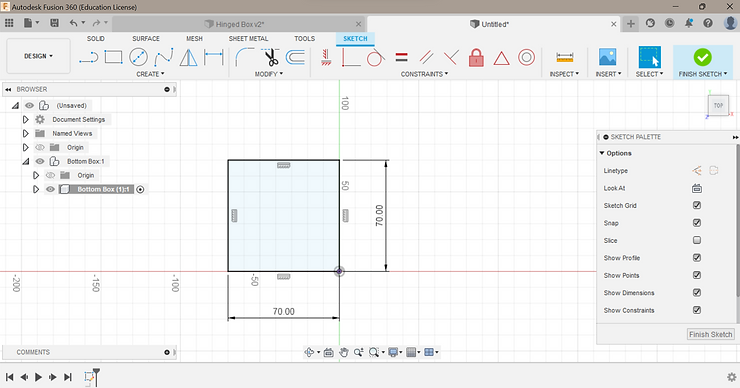Toggle the Show Points checkbox

[x=697, y=275]
